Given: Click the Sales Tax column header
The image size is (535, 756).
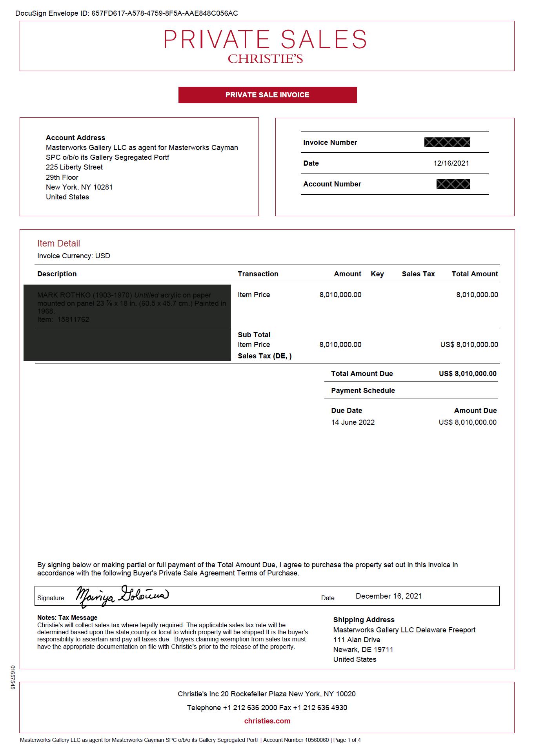Looking at the screenshot, I should 418,274.
